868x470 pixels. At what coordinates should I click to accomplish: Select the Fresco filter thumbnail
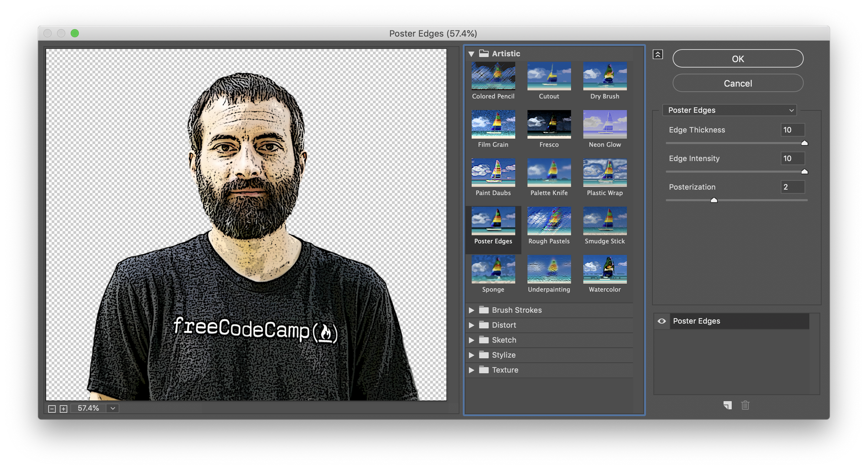click(x=549, y=124)
